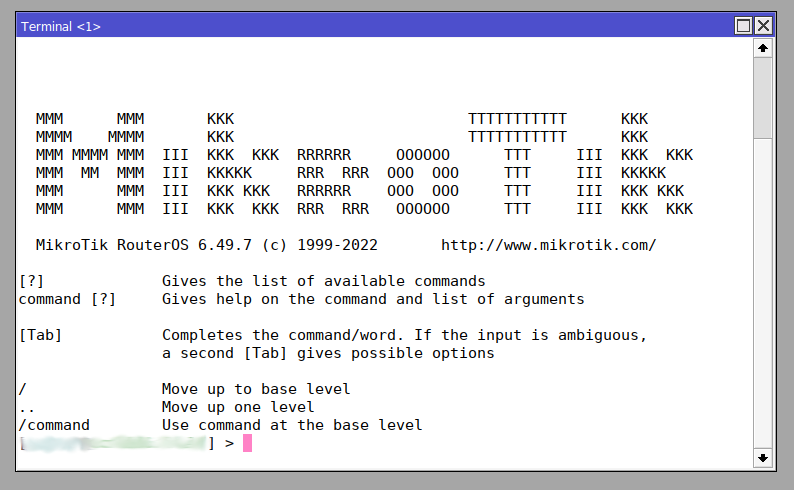
Task: Maximize the Terminal window
Action: pos(744,26)
